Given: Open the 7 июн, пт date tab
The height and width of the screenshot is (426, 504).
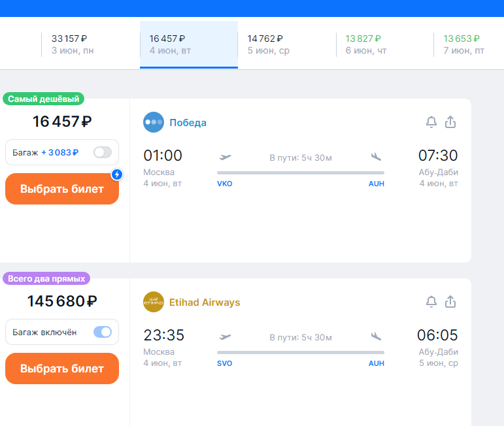Looking at the screenshot, I should tap(463, 44).
